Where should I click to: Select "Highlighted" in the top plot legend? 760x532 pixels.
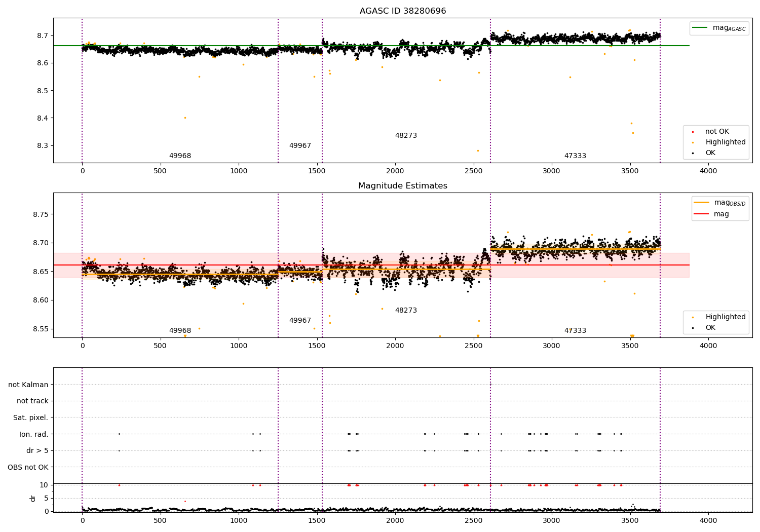click(x=726, y=142)
